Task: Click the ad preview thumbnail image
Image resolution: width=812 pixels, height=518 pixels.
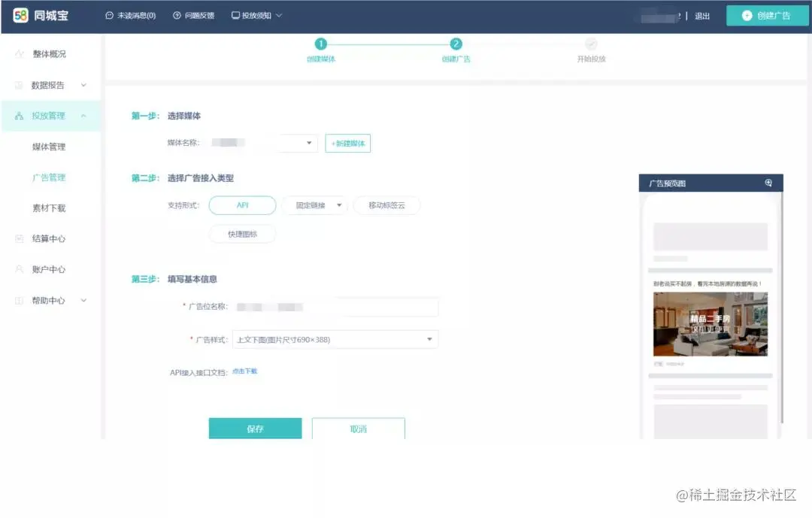Action: coord(710,324)
